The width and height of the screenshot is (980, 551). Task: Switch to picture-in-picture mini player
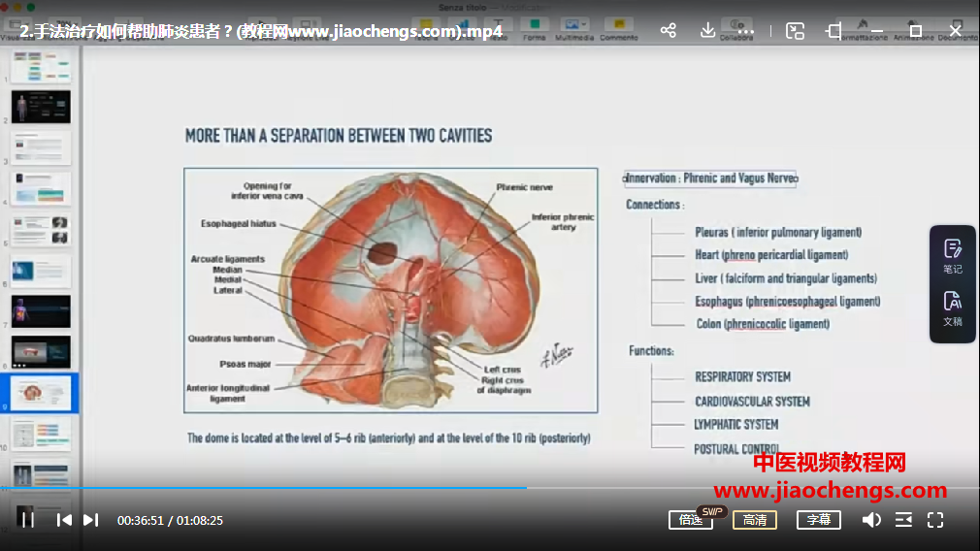[x=795, y=31]
